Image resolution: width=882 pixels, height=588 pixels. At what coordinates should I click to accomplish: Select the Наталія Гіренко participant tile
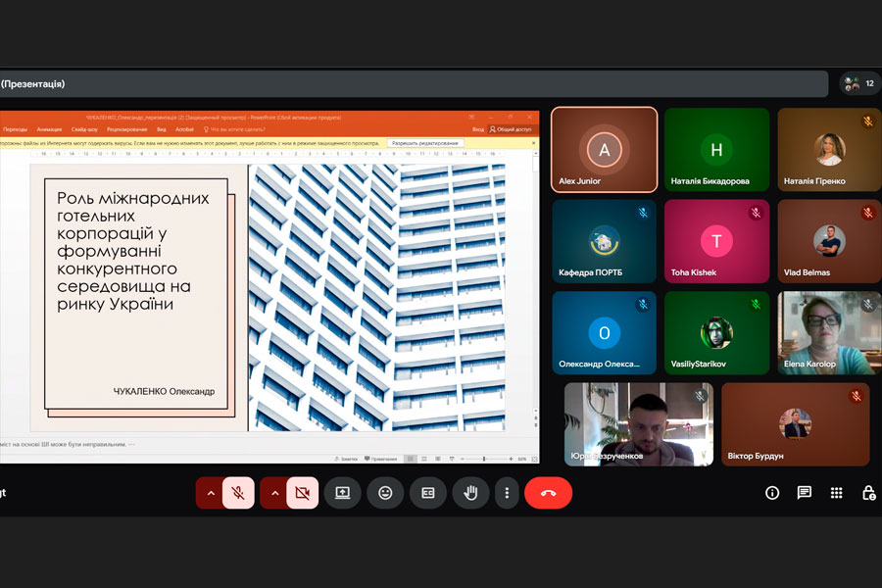(x=830, y=150)
